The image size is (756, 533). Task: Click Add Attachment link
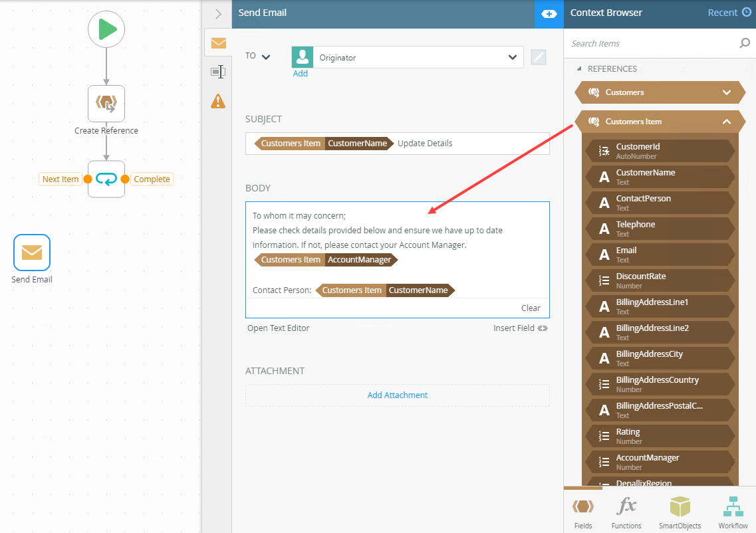point(397,395)
